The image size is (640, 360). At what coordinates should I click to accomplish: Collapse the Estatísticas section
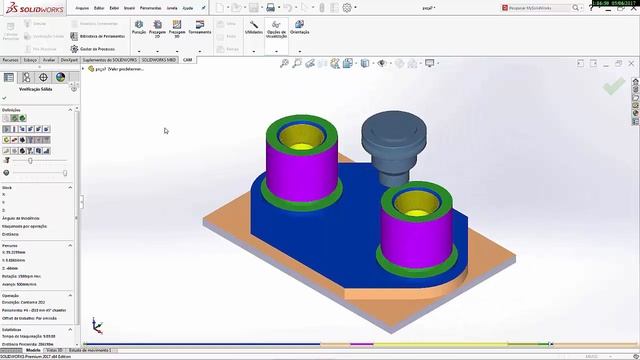coord(70,329)
